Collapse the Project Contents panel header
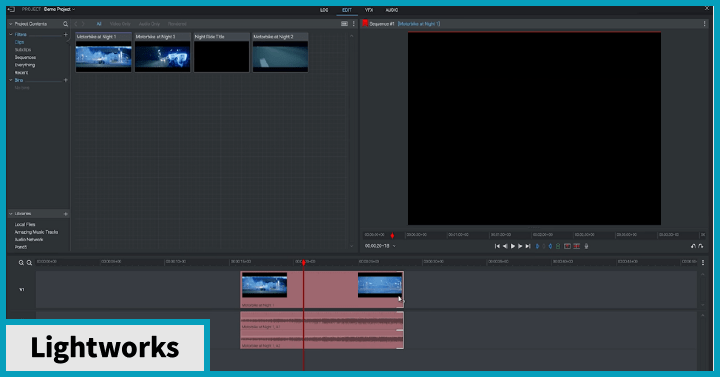 tap(11, 24)
